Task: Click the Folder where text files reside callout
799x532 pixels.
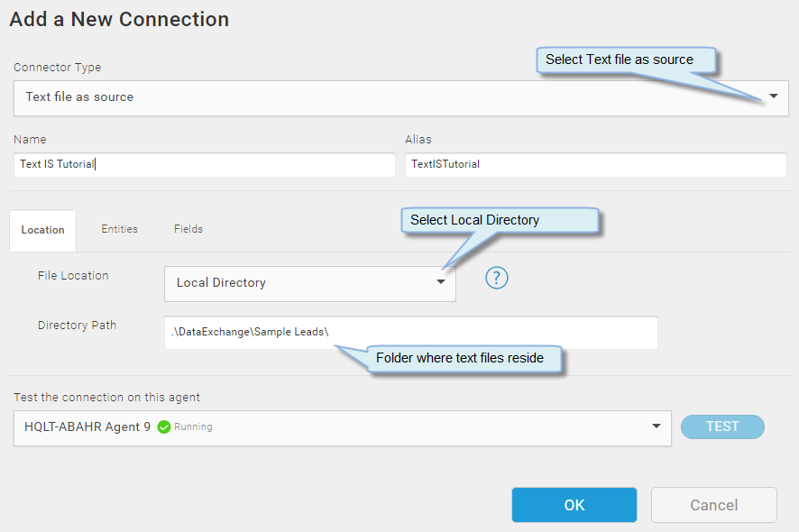Action: click(464, 358)
